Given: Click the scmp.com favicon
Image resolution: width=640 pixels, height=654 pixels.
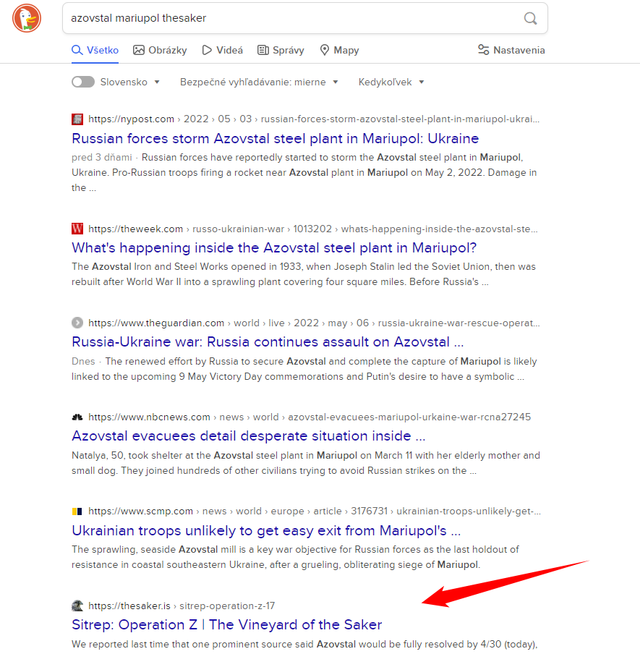Looking at the screenshot, I should click(x=77, y=511).
